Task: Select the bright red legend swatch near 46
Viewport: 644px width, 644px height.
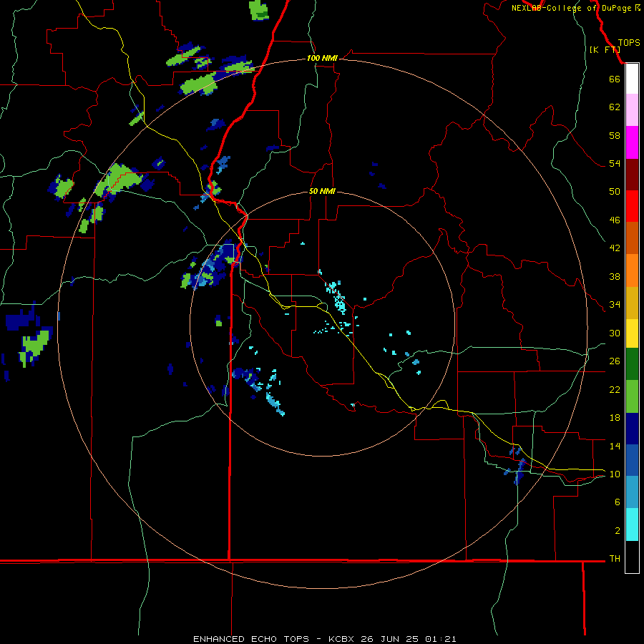Action: [632, 206]
